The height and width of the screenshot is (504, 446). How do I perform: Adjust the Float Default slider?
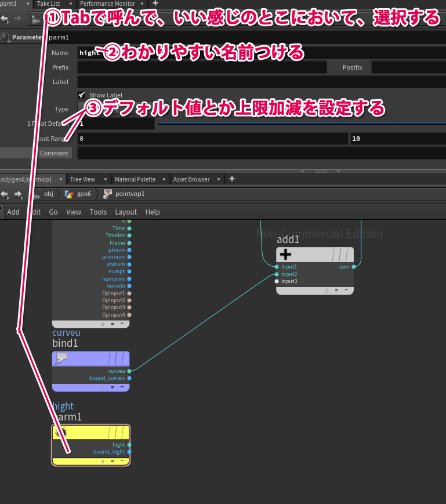tap(302, 124)
